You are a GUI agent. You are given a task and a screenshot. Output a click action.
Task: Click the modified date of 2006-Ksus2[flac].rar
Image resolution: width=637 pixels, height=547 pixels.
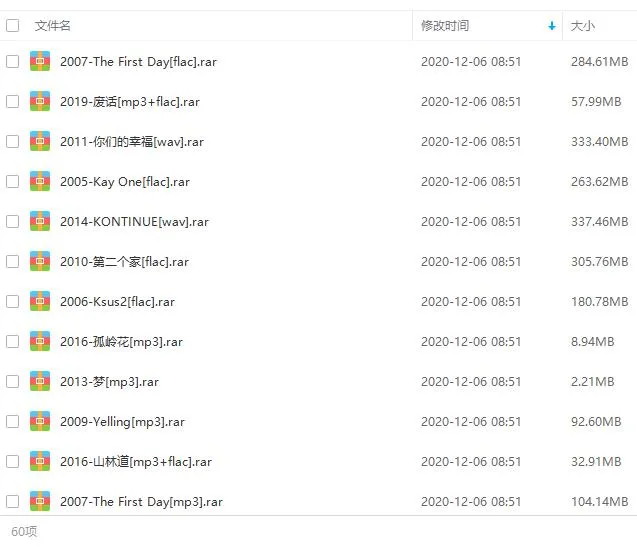471,302
